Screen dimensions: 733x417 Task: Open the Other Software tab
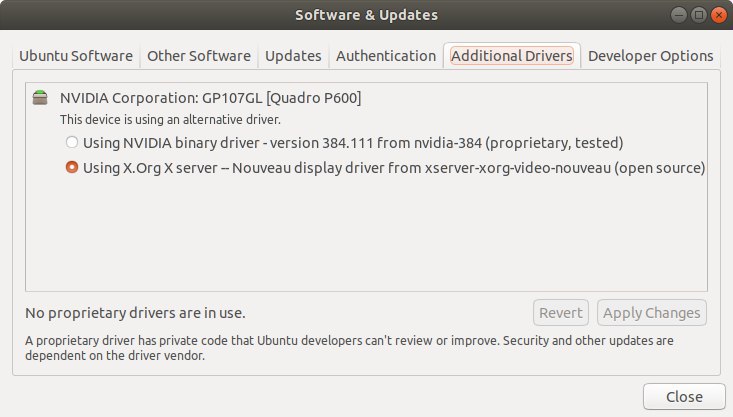(199, 56)
